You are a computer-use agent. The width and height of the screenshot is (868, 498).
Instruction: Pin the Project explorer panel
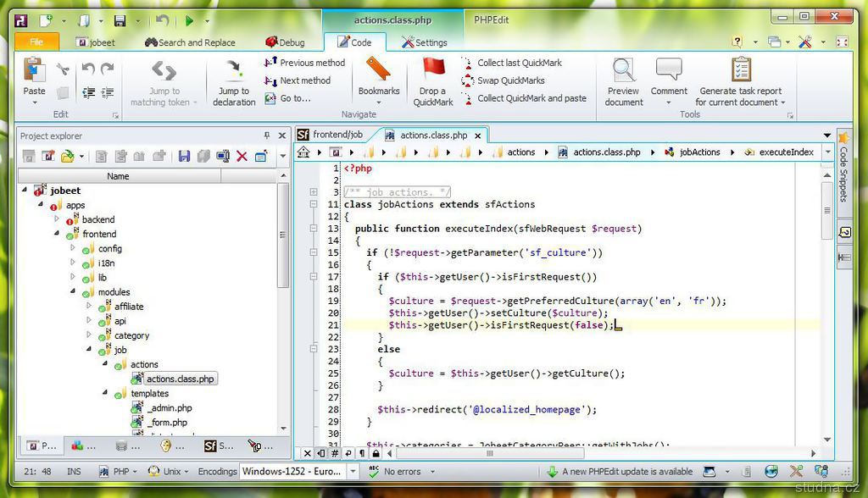click(267, 136)
